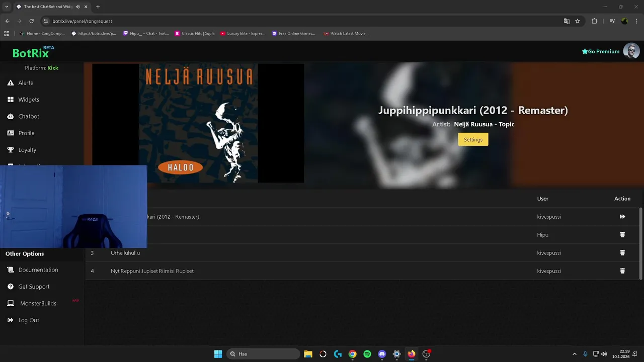The image size is (644, 362).
Task: Click the Urheiluhullu song title
Action: (125, 253)
